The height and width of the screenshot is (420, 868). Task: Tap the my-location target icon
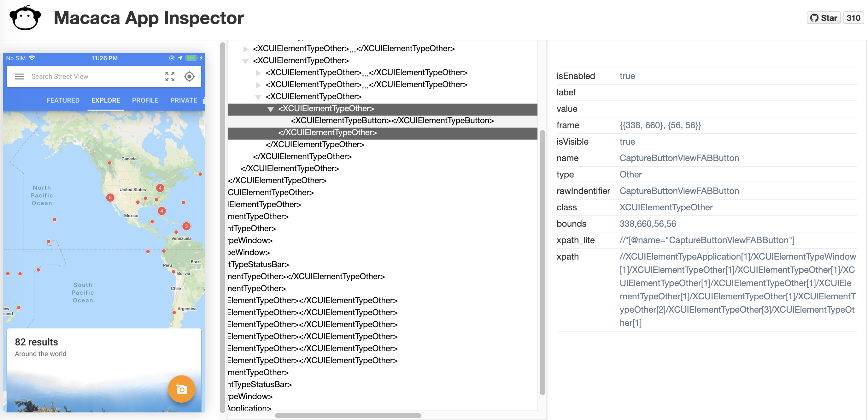tap(189, 76)
